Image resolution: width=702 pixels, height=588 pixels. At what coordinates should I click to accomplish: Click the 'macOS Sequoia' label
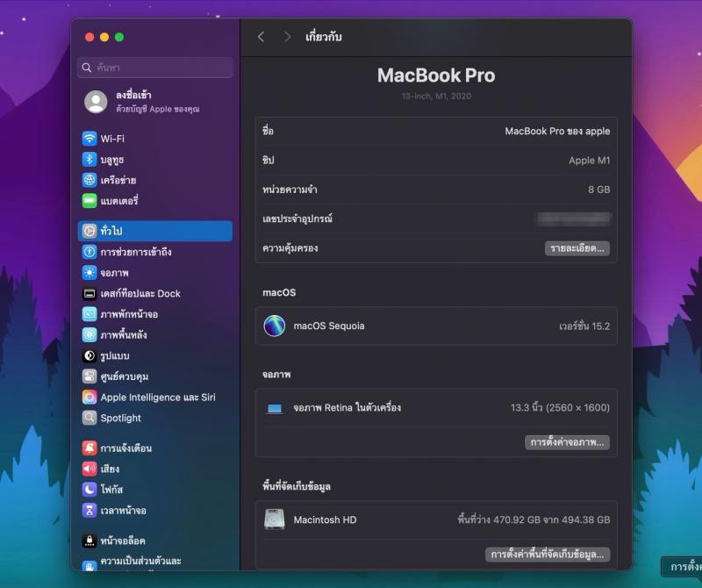329,326
